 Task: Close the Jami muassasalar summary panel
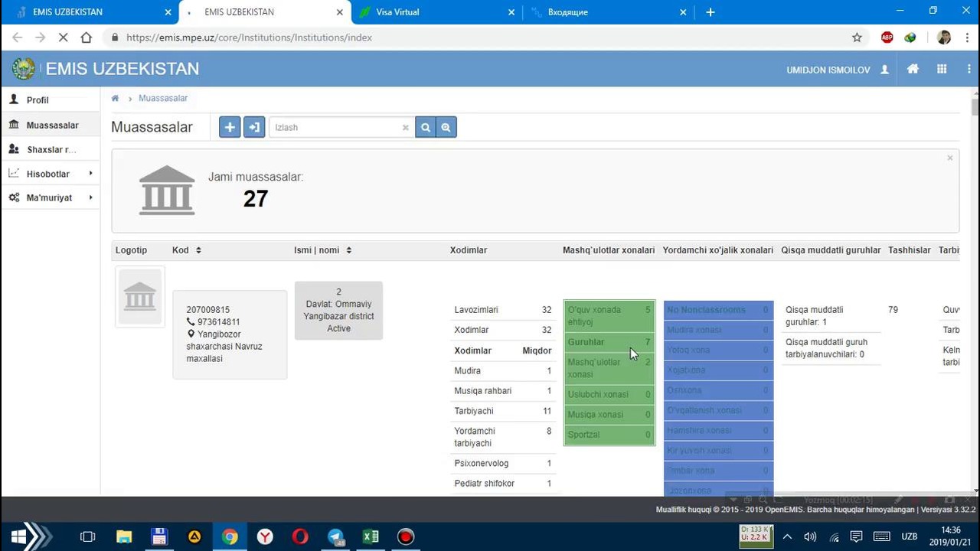(x=949, y=158)
